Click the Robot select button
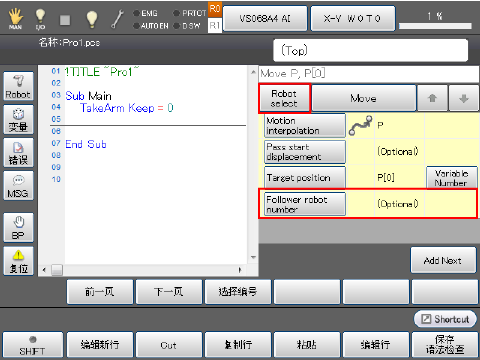The image size is (480, 360). (x=284, y=98)
